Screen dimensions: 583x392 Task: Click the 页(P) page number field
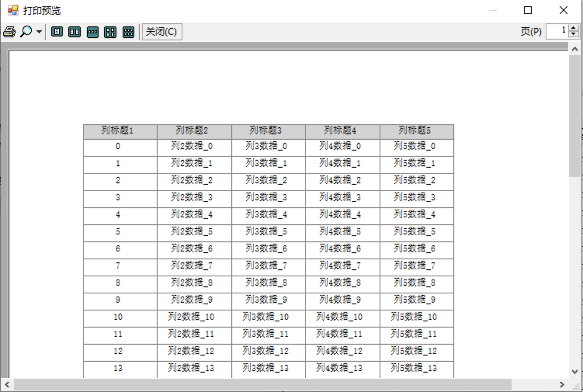(557, 31)
